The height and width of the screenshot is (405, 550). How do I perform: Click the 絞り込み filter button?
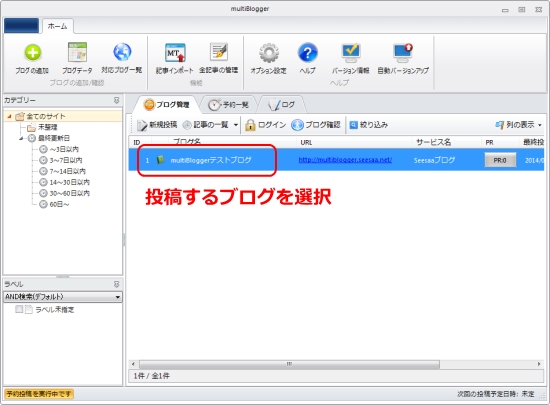tap(369, 125)
